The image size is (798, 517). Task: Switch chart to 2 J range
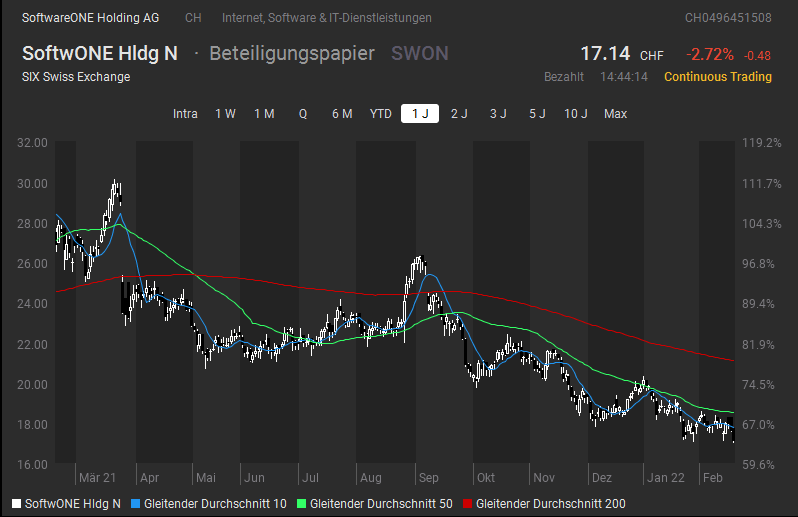(x=459, y=113)
